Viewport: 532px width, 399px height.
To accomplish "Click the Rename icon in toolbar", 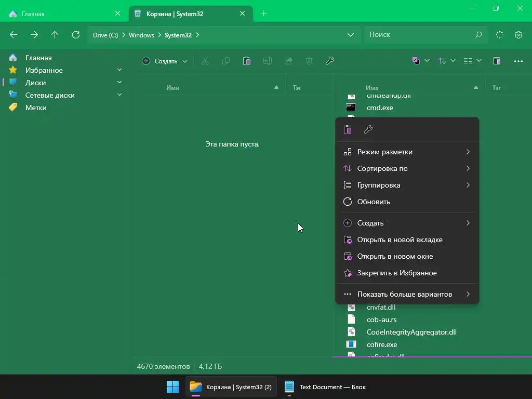I will (268, 61).
